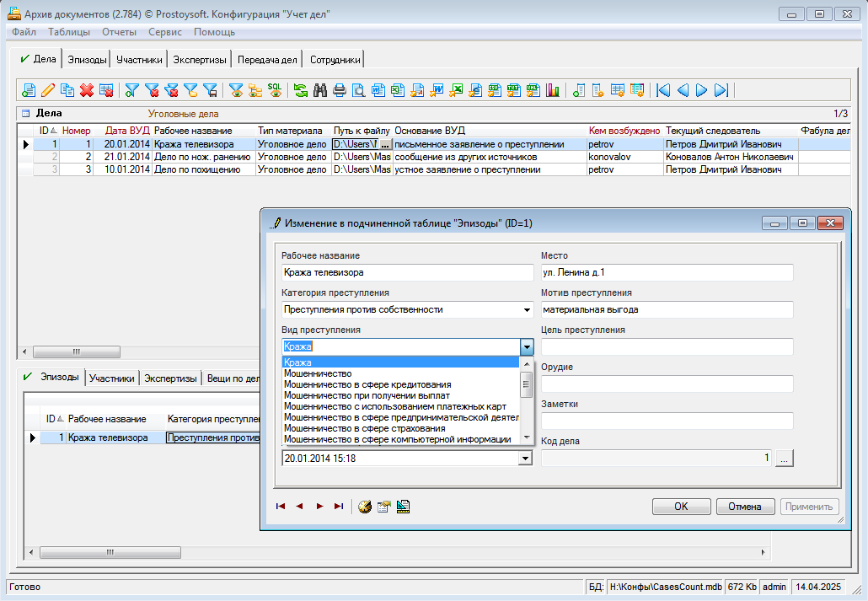Click into the Орудие input field
The image size is (868, 601).
[x=667, y=384]
